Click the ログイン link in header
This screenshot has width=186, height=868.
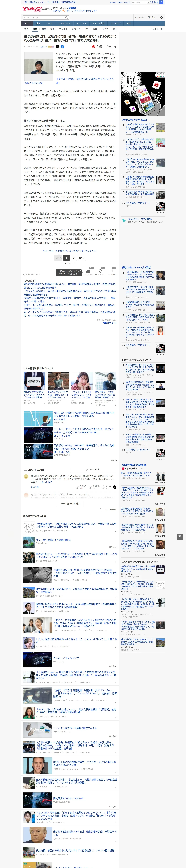57,11
